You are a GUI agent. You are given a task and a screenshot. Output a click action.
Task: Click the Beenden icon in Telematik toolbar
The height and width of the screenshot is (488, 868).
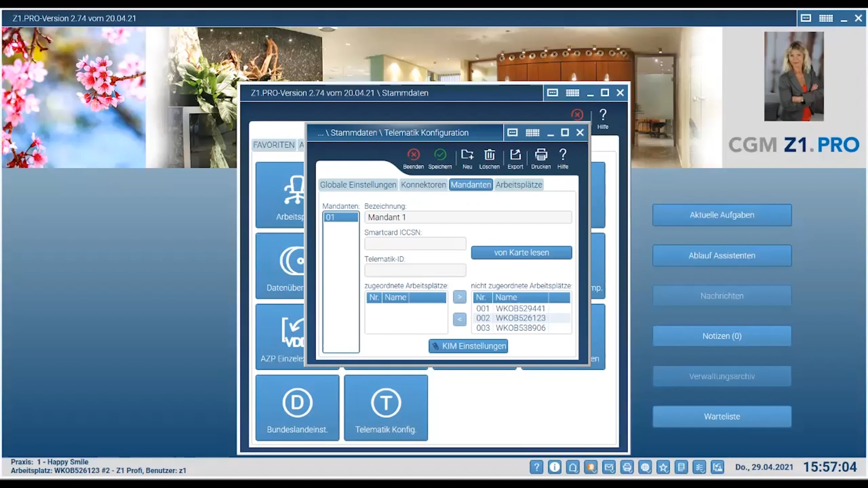(413, 155)
